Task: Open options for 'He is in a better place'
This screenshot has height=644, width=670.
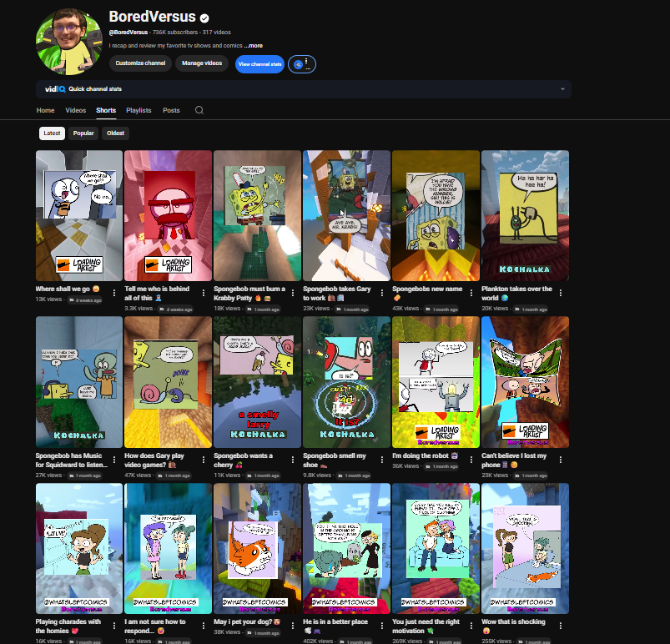Action: (x=382, y=626)
